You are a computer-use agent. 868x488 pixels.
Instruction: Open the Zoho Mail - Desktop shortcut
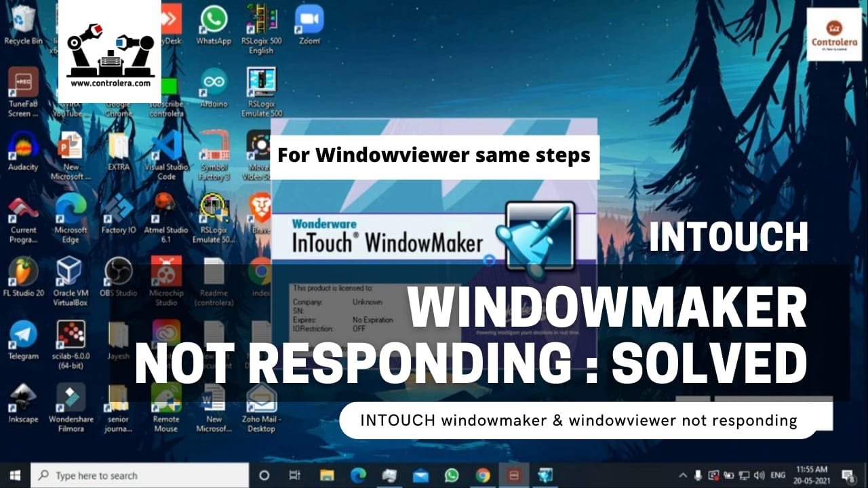[261, 408]
